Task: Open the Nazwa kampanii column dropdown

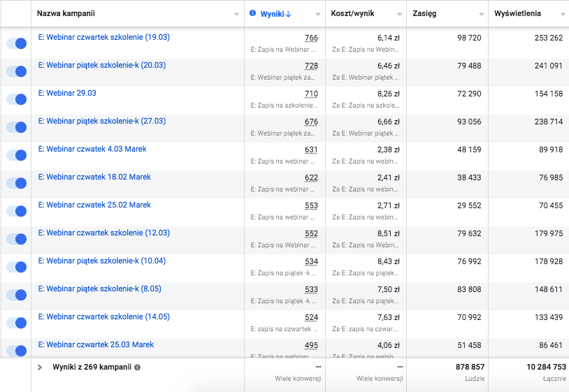Action: click(234, 14)
